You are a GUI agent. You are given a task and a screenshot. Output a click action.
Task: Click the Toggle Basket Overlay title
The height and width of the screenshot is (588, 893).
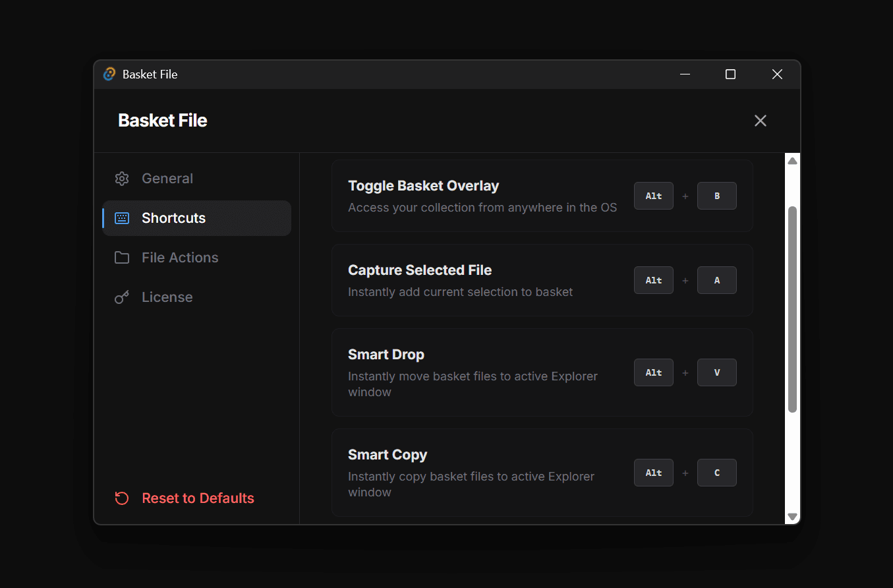423,186
